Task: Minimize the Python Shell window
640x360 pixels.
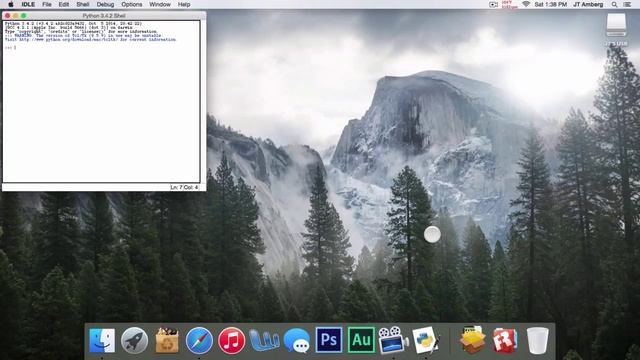Action: (16, 16)
